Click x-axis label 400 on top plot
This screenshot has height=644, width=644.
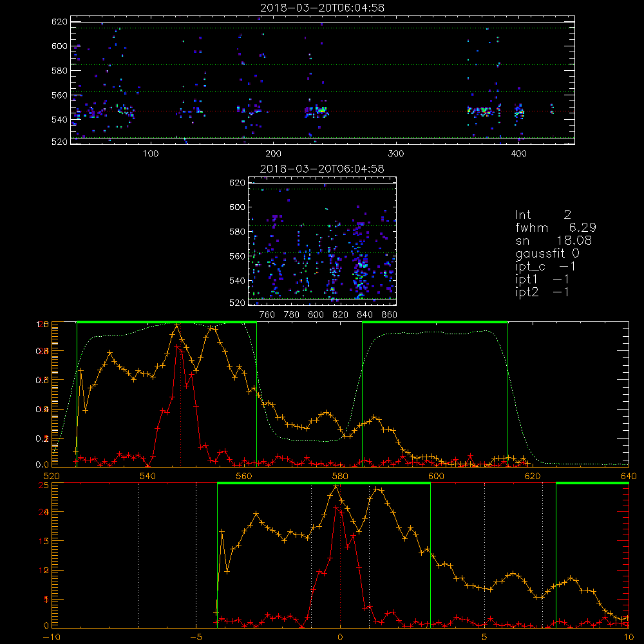[x=518, y=154]
